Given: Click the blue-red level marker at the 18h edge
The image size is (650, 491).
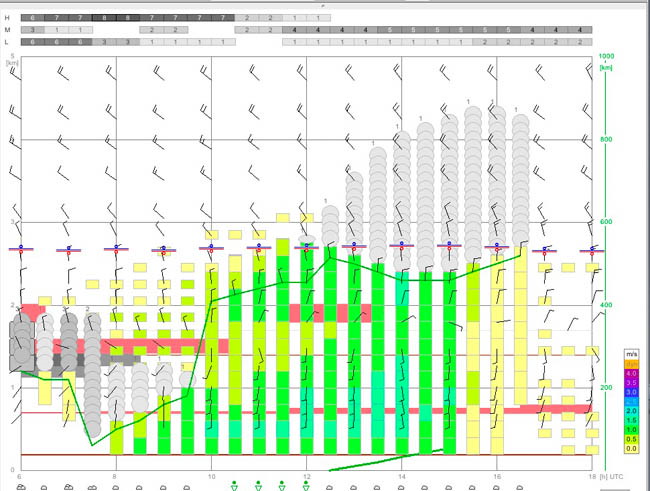Looking at the screenshot, I should click(x=592, y=250).
